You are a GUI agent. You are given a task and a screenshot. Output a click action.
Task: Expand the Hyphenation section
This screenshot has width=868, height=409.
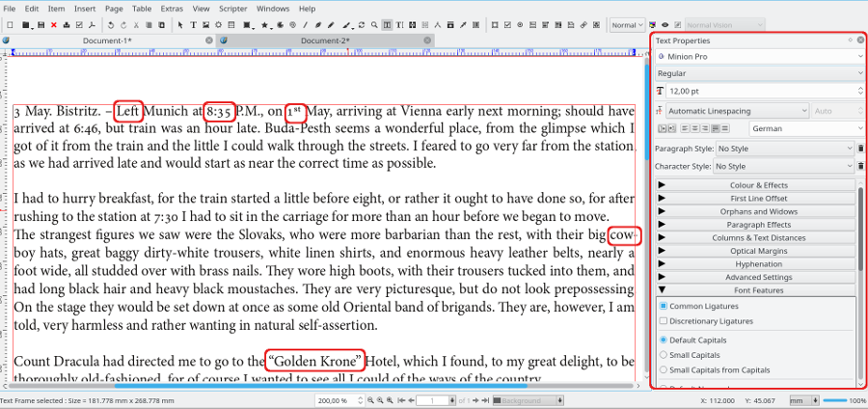click(755, 264)
